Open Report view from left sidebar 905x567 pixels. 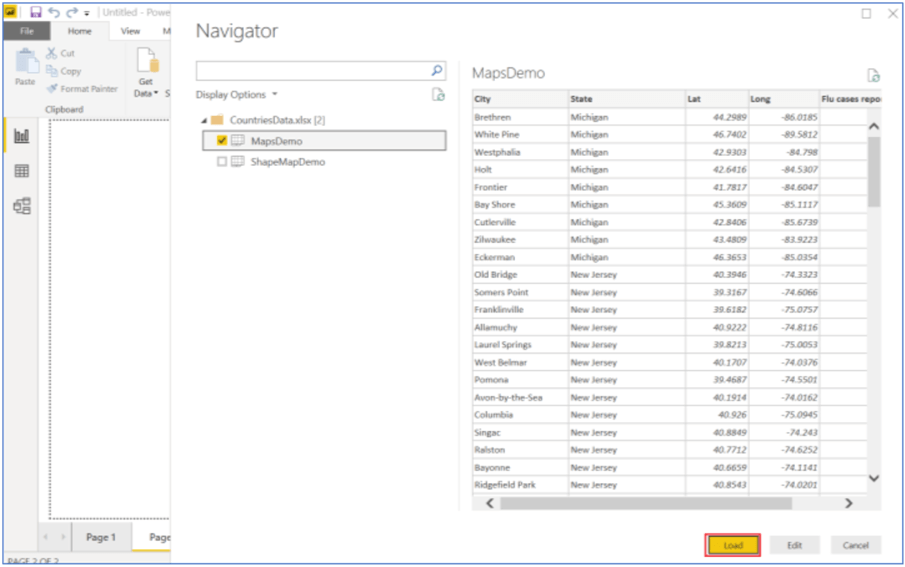coord(22,136)
